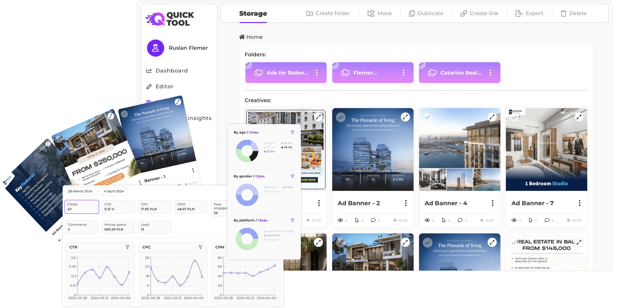
Task: Click the Move toolbar button
Action: (380, 13)
